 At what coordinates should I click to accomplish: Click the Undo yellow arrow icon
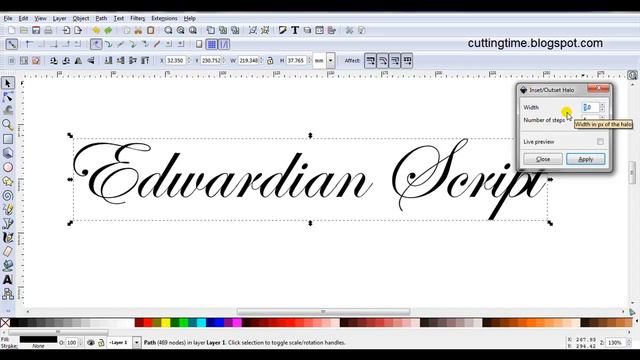click(96, 30)
